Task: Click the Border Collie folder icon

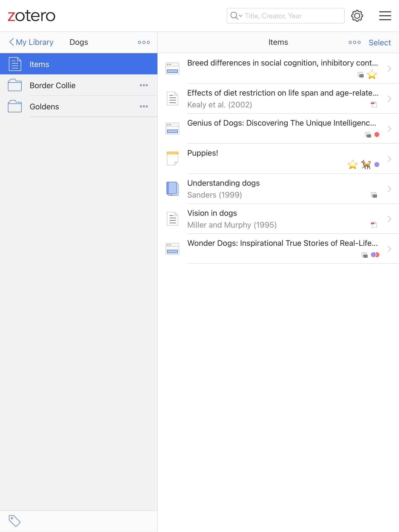Action: coord(15,85)
